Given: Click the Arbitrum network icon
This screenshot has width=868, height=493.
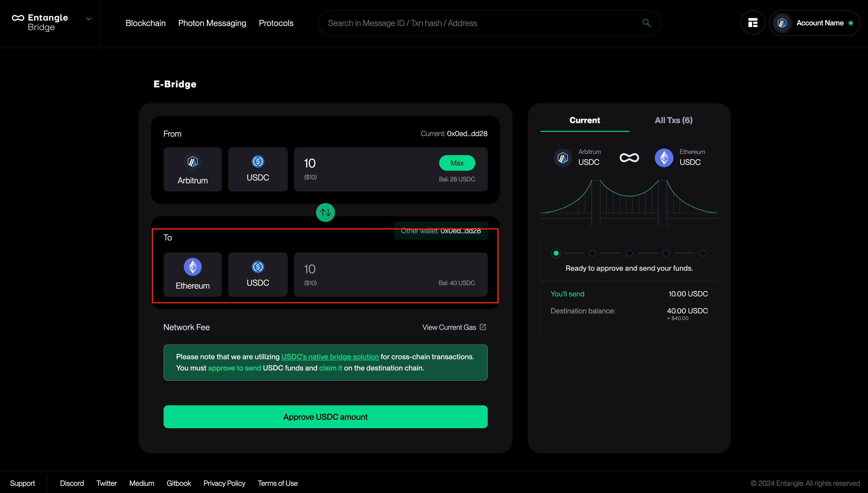Looking at the screenshot, I should tap(192, 161).
